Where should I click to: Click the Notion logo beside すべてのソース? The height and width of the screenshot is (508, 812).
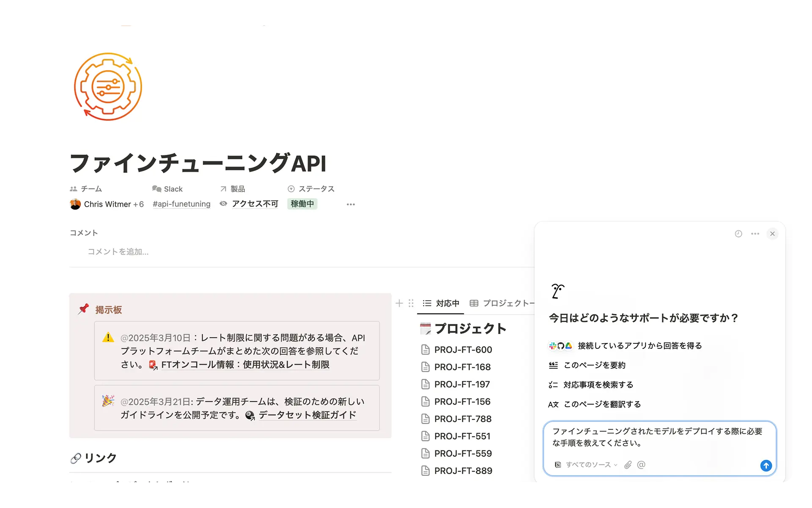point(557,464)
